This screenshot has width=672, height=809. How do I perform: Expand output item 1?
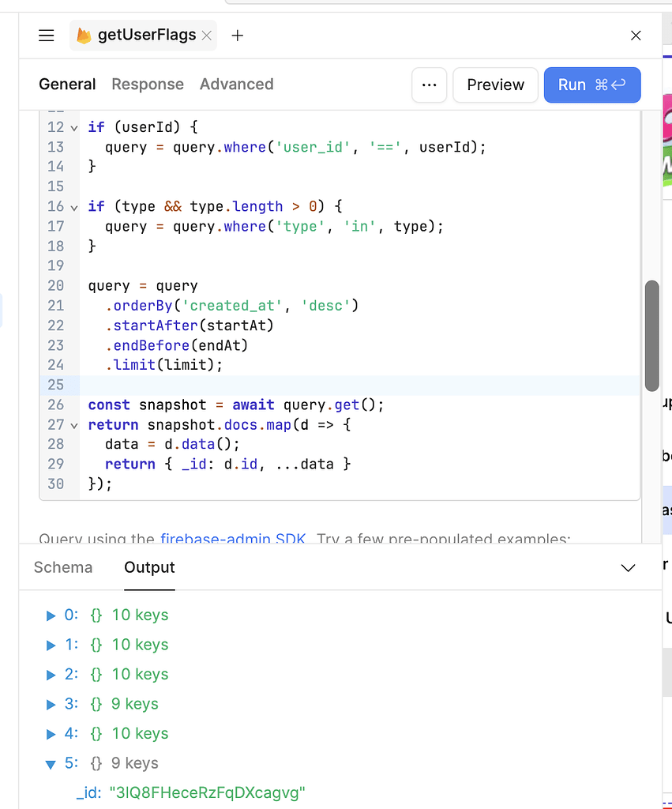click(x=51, y=645)
